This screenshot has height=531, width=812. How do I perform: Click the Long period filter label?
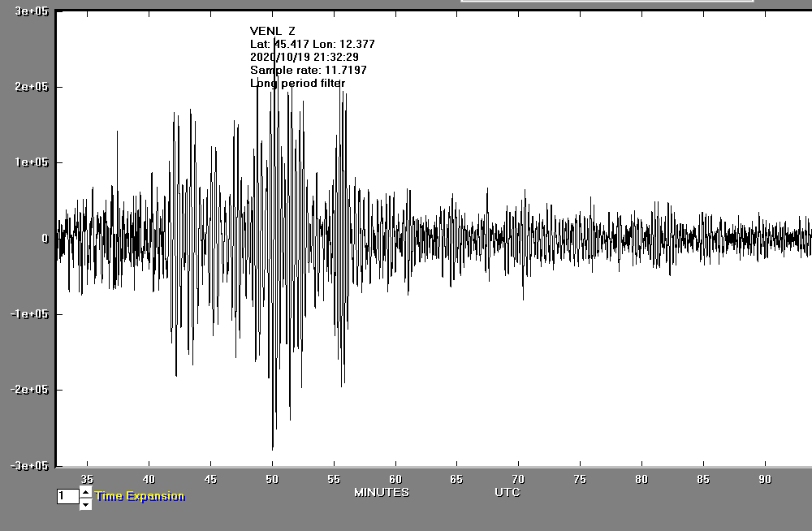(x=297, y=83)
